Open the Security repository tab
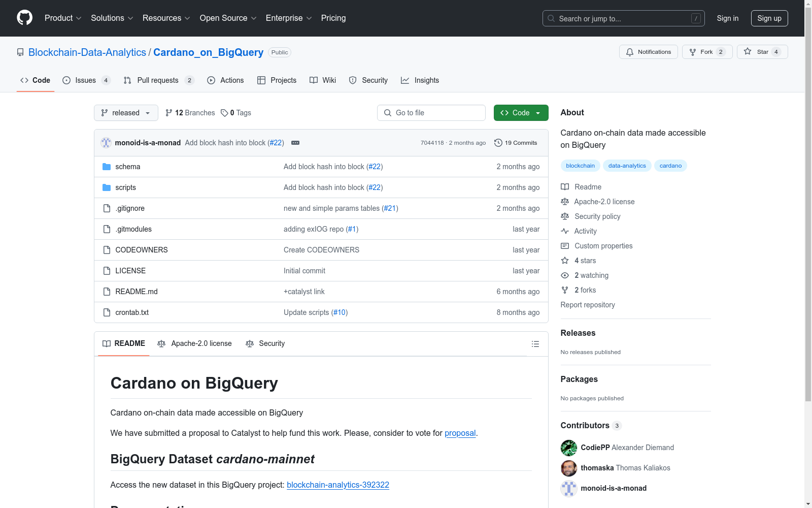This screenshot has width=812, height=508. tap(368, 80)
